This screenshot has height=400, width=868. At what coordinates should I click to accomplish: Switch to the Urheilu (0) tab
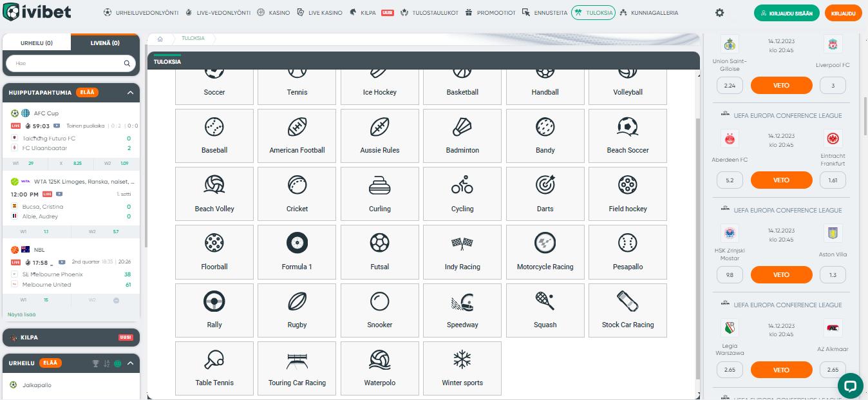pos(37,43)
